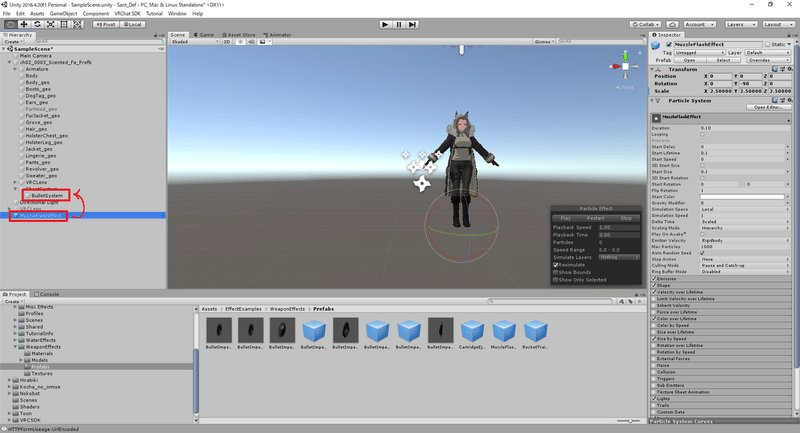
Task: Expand the Armature hierarchy item
Action: [15, 69]
